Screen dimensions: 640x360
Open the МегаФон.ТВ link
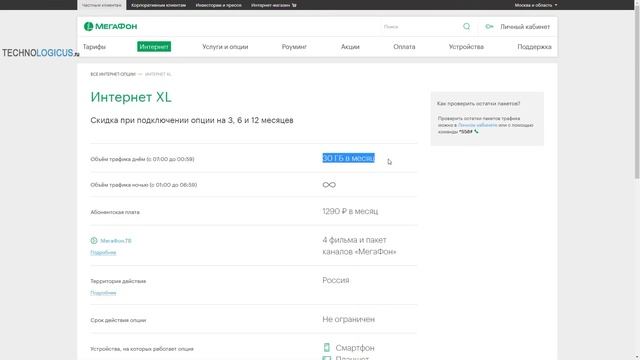coord(116,241)
